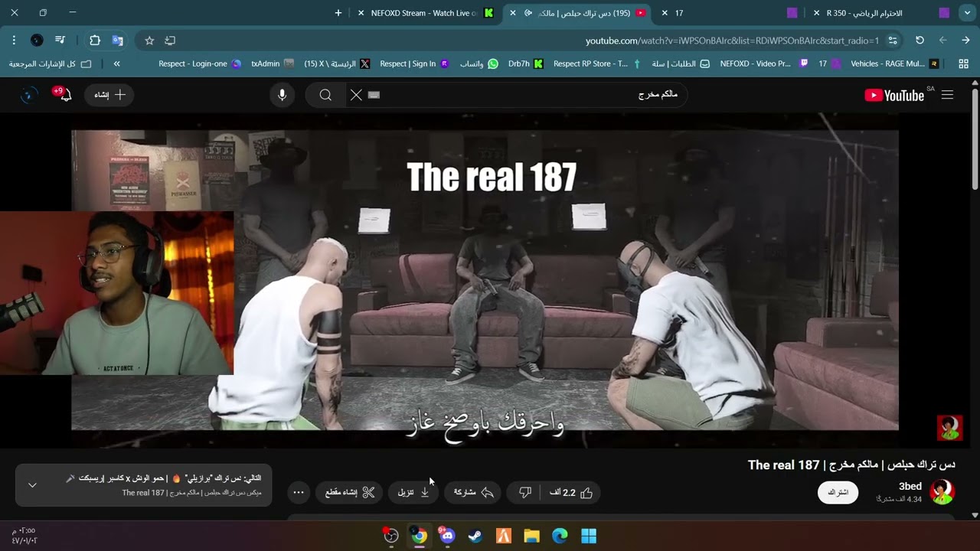
Task: Switch to the tab titled 17
Action: coord(733,13)
